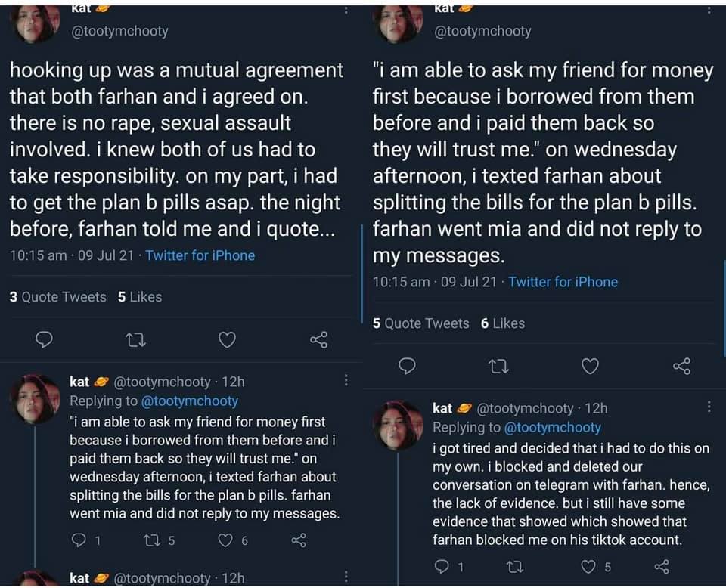Open more options on right top tweet
726x588 pixels.
tap(709, 11)
